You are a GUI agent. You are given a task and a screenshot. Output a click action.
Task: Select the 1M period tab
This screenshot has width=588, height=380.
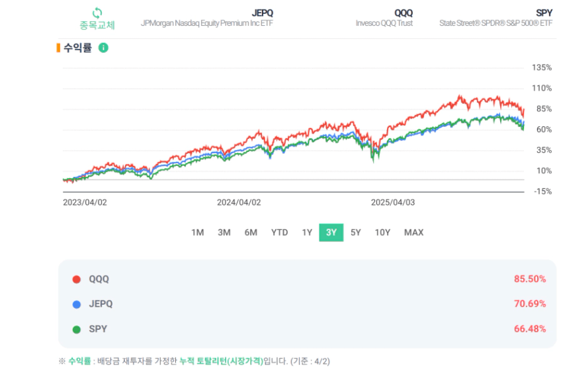(x=197, y=232)
